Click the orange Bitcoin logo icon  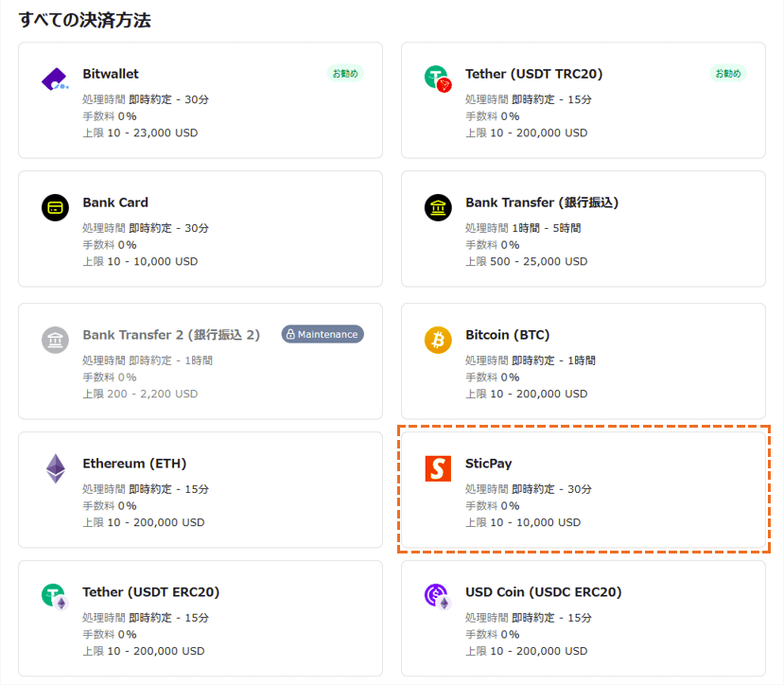pos(438,340)
